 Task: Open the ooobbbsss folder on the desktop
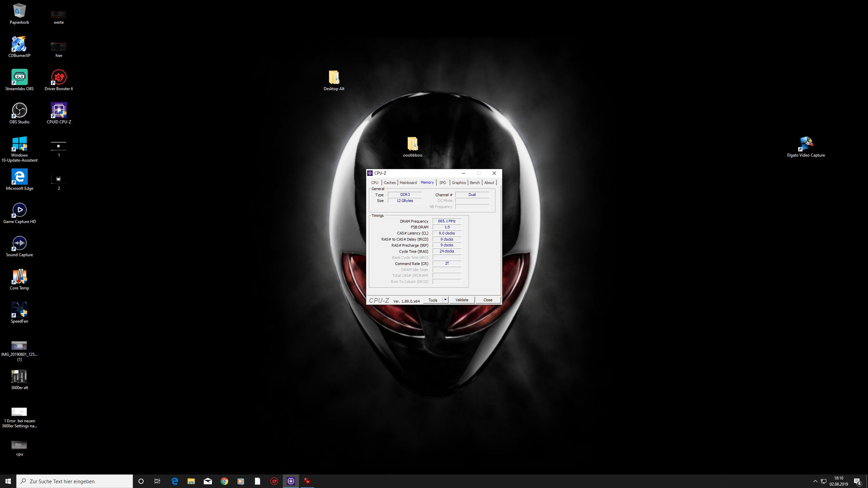(412, 144)
